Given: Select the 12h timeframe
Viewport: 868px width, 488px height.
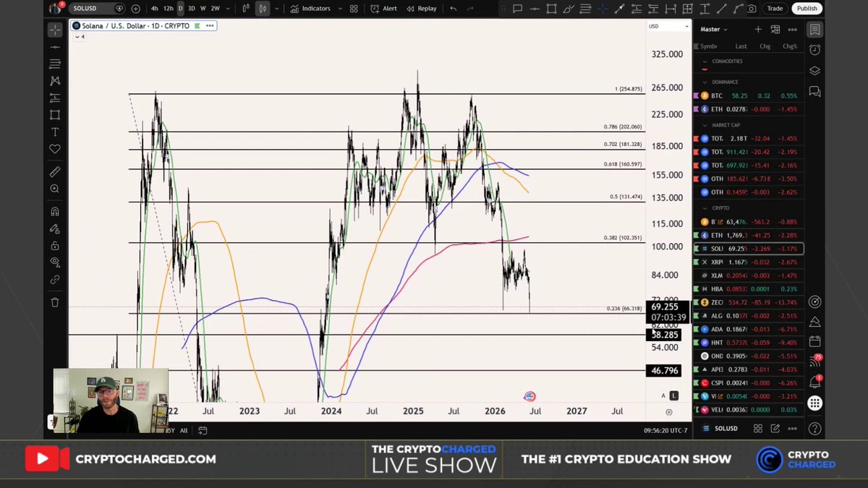Looking at the screenshot, I should 168,9.
